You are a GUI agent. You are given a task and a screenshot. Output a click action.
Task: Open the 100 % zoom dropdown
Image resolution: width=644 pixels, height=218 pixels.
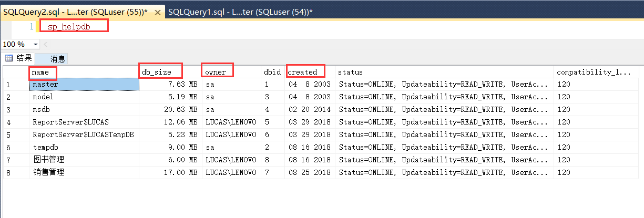click(x=36, y=45)
